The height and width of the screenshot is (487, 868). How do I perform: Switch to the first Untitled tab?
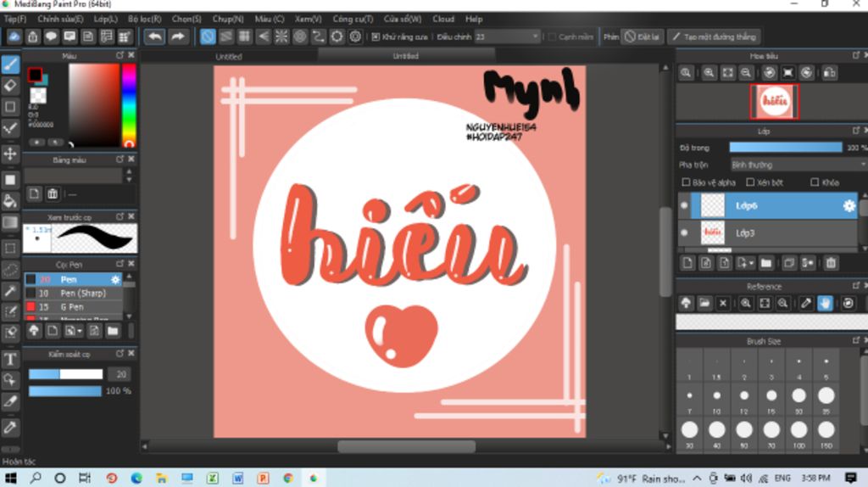tap(229, 57)
